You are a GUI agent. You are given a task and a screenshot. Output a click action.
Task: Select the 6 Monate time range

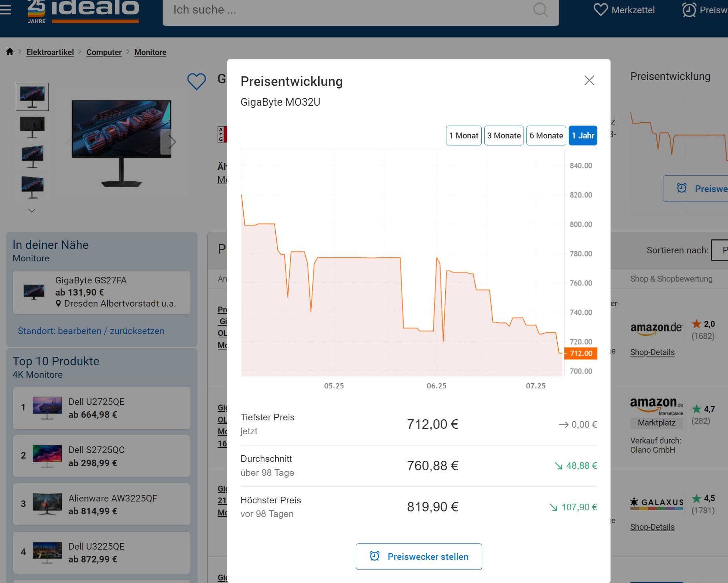point(546,135)
